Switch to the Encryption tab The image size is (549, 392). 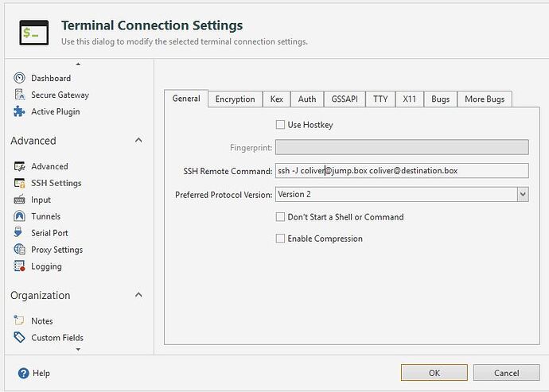235,99
